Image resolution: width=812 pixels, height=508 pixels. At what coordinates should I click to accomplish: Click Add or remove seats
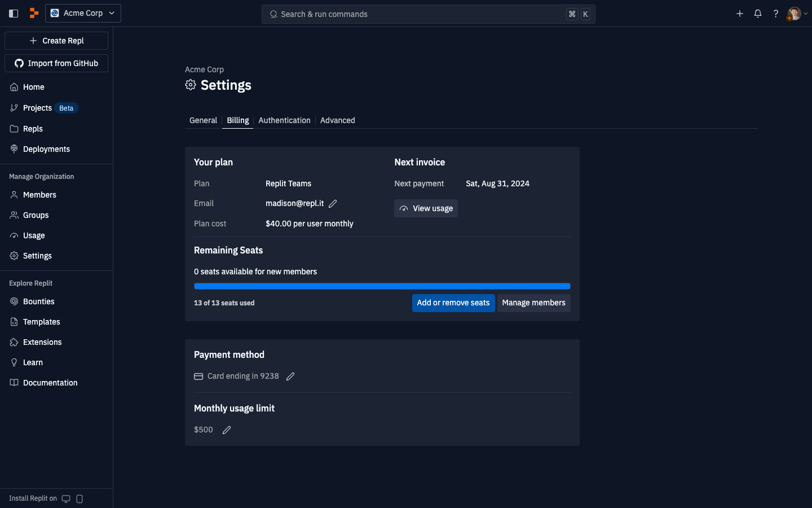click(453, 303)
